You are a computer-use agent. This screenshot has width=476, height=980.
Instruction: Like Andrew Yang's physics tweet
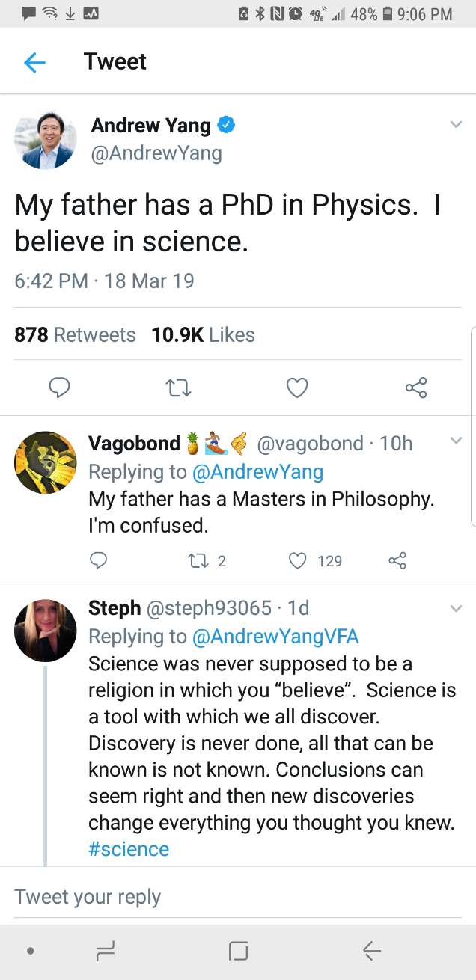coord(297,388)
